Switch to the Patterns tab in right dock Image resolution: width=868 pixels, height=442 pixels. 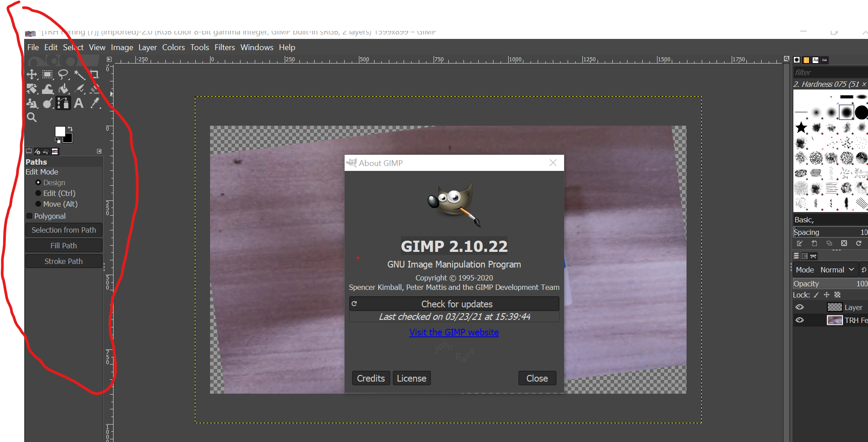click(806, 60)
